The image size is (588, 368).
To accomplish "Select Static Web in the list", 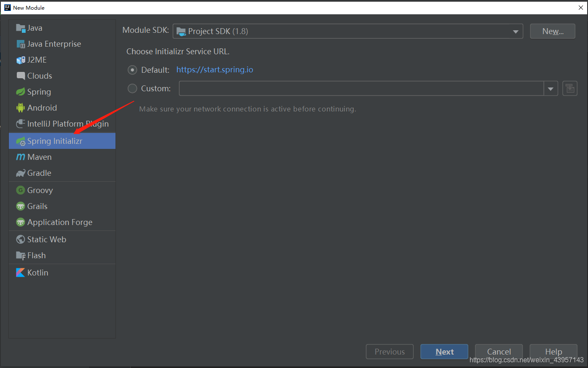I will click(x=62, y=240).
